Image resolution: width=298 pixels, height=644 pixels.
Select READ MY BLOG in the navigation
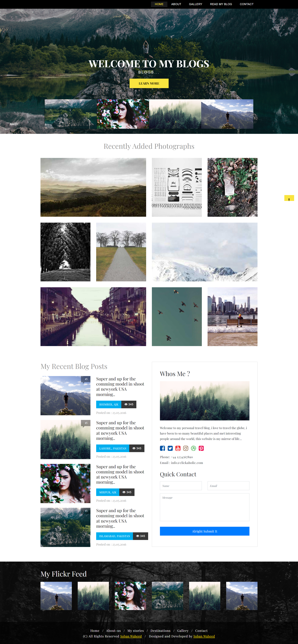click(221, 4)
